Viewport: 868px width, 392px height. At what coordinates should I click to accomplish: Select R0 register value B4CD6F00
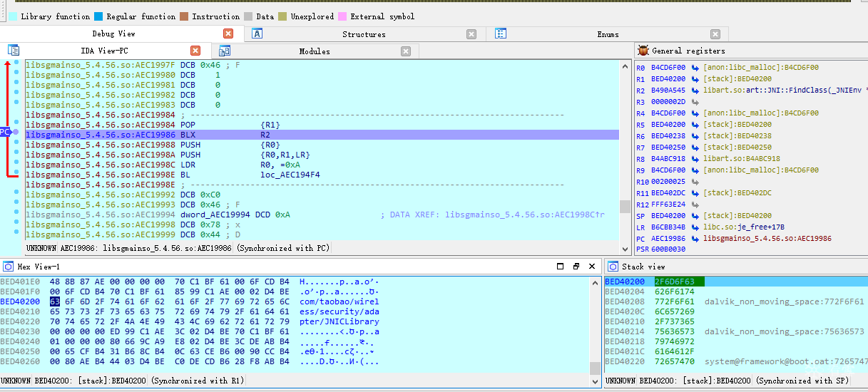[668, 68]
